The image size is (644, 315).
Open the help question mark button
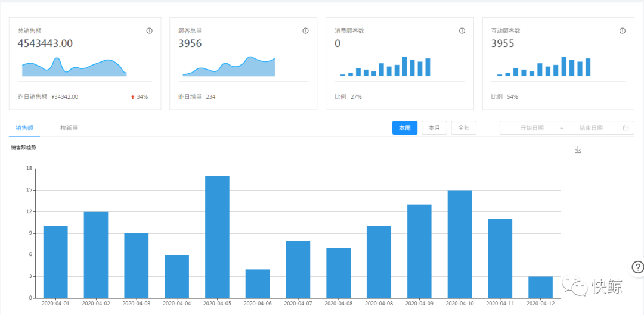point(637,267)
